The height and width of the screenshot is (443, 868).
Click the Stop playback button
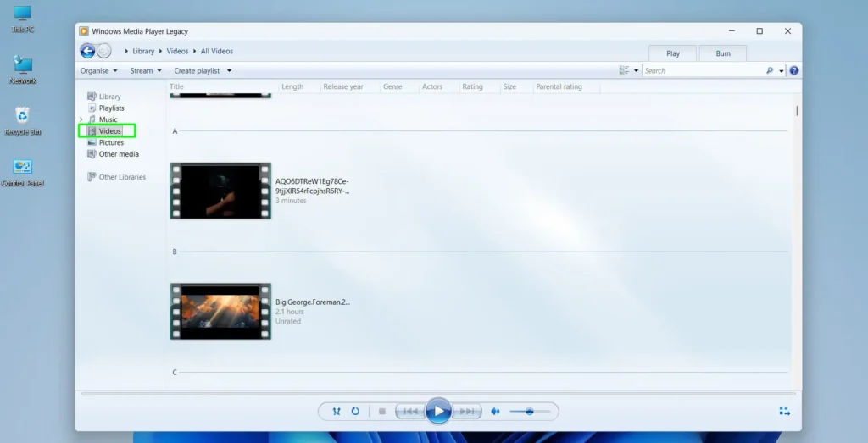point(382,412)
